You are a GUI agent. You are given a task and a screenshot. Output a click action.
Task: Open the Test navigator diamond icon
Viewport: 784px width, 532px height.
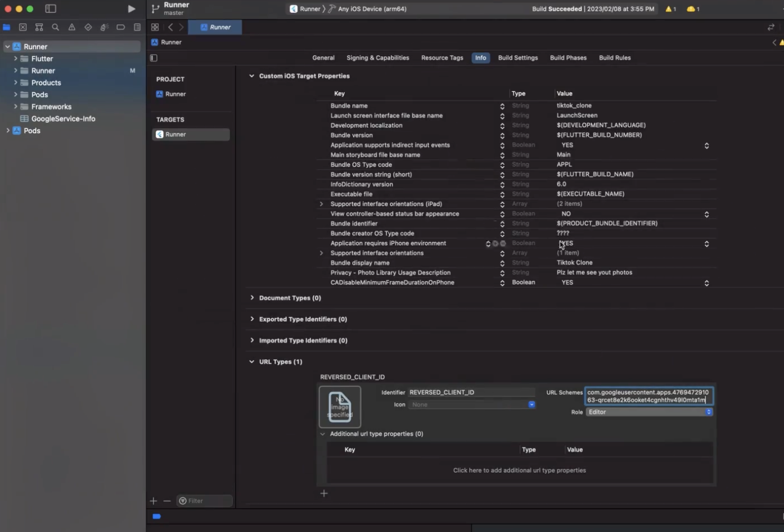[88, 27]
